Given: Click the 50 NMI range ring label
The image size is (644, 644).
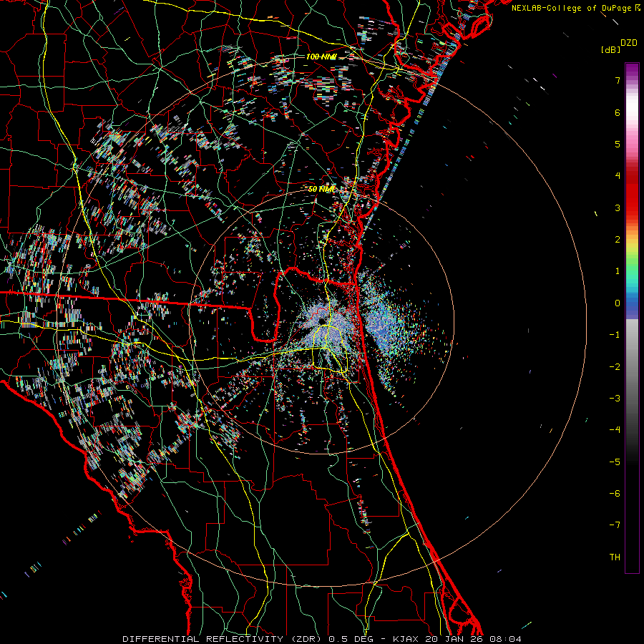Looking at the screenshot, I should [x=321, y=189].
